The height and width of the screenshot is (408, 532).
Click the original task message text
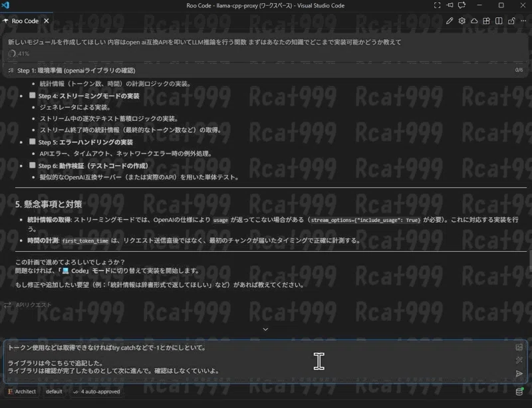[204, 43]
